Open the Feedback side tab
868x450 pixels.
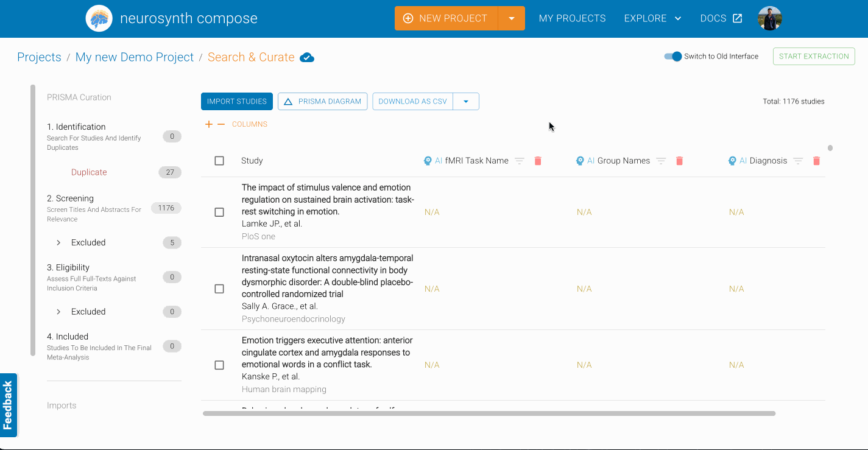coord(8,405)
